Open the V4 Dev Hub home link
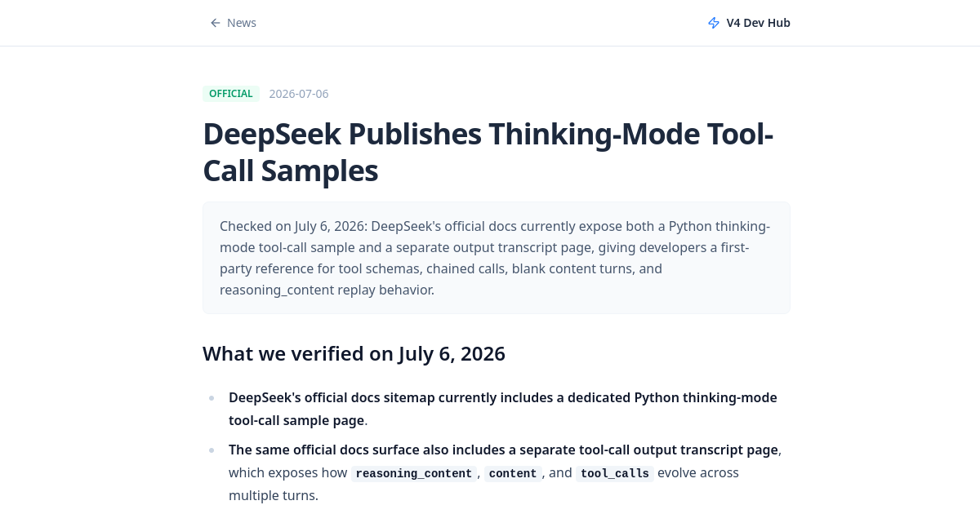Viewport: 980px width, 514px height. (749, 23)
